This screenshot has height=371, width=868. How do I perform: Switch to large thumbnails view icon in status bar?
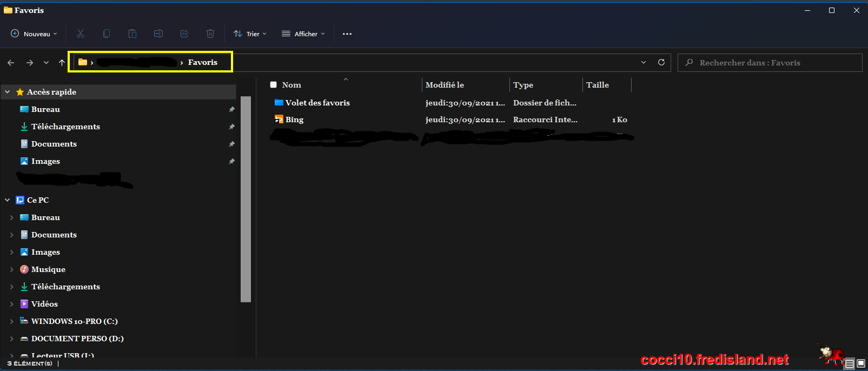click(861, 363)
